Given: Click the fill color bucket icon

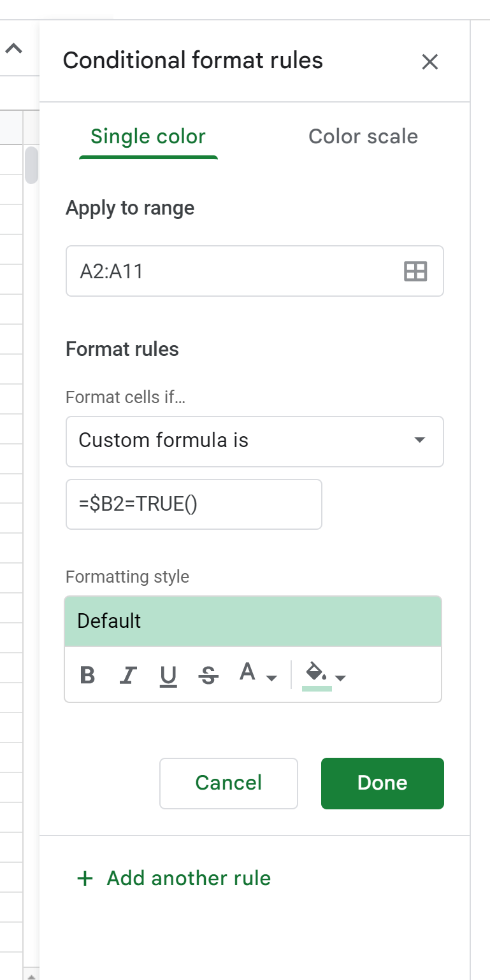Looking at the screenshot, I should tap(317, 674).
